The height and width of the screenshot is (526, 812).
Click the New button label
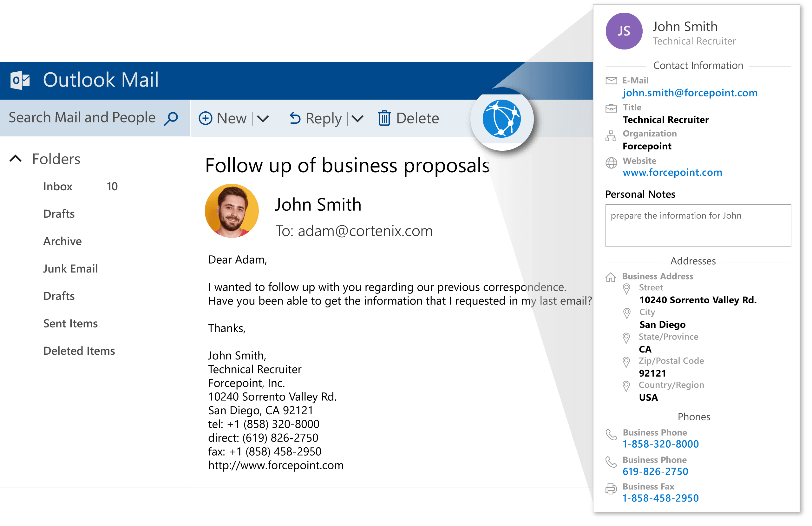point(231,118)
